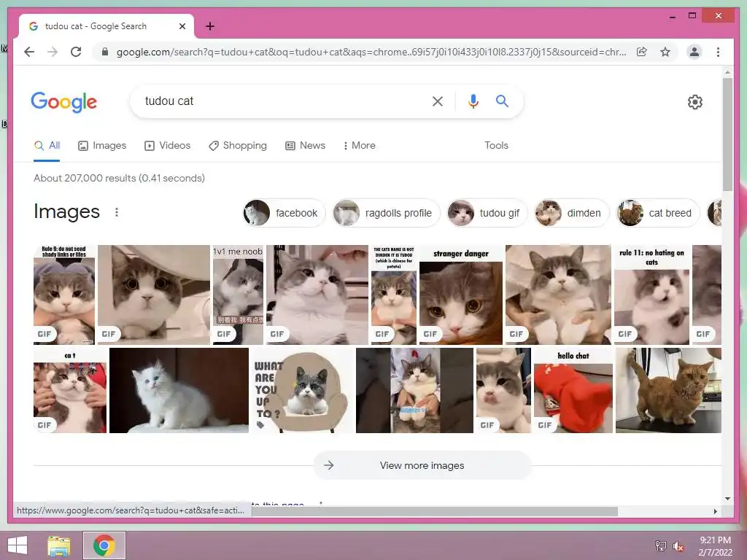This screenshot has width=747, height=560.
Task: Click into the tudou cat search field
Action: (x=281, y=101)
